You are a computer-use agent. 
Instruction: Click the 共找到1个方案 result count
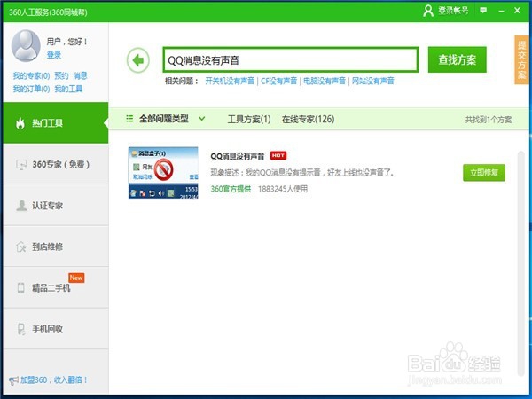pos(489,120)
